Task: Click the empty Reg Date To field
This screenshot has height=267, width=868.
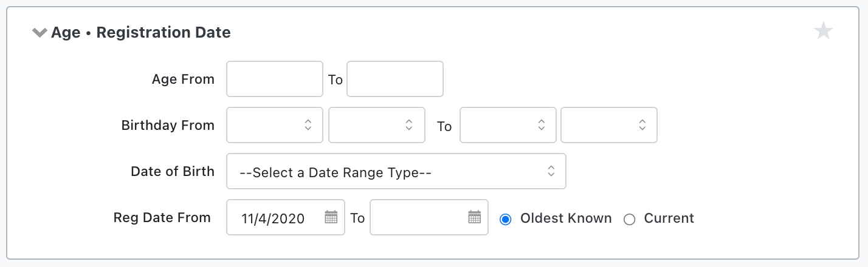Action: 418,218
